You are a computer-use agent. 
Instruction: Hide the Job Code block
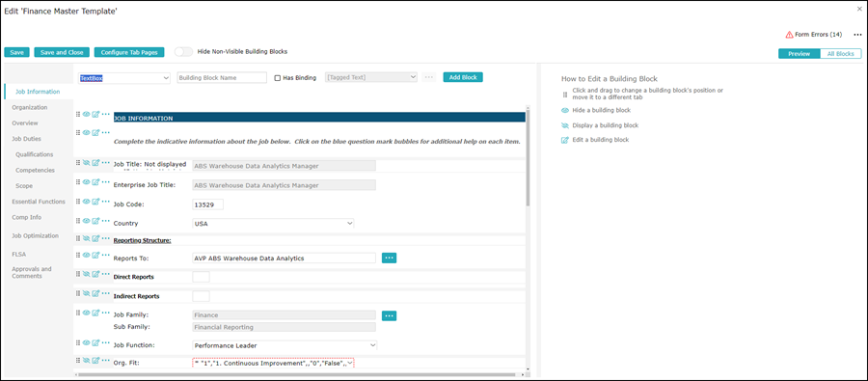[87, 201]
